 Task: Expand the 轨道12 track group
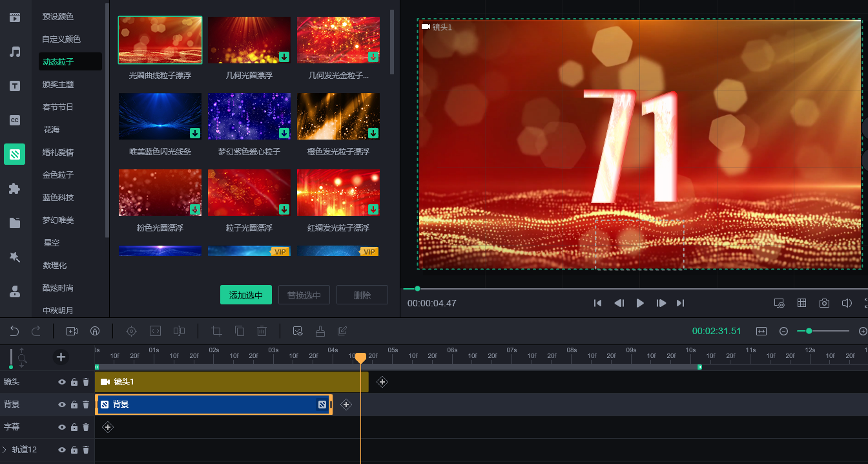point(5,450)
